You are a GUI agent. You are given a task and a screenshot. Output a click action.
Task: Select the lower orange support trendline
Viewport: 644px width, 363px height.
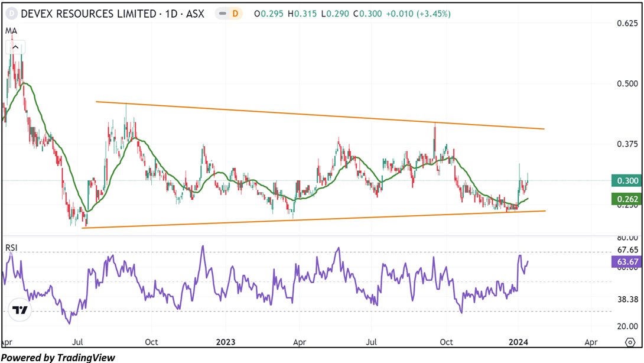tap(313, 219)
